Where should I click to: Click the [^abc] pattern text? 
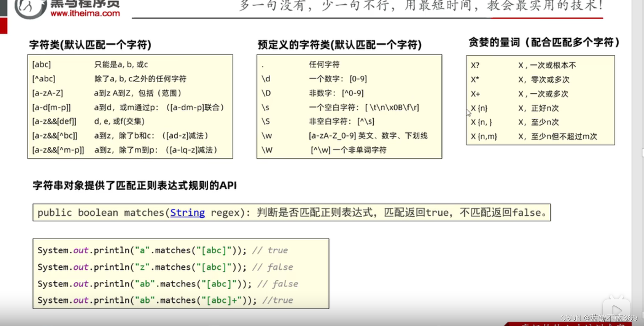click(x=44, y=79)
